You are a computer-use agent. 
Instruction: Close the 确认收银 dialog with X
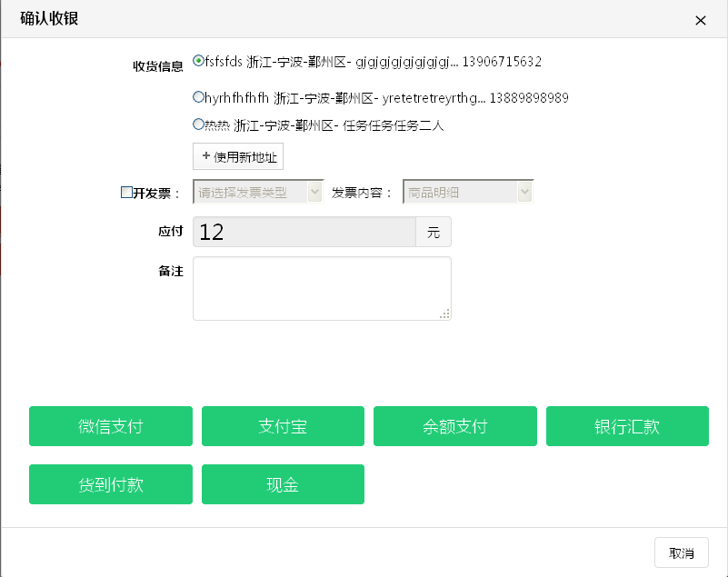click(x=700, y=20)
